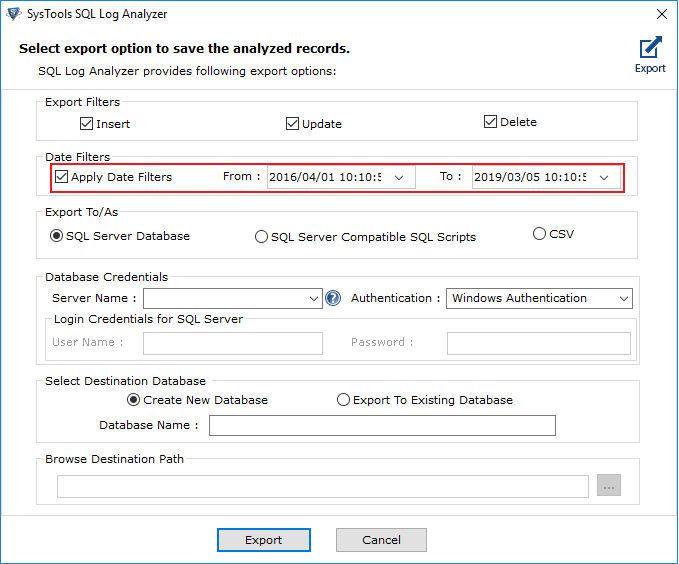The height and width of the screenshot is (564, 679).
Task: Click the browse destination path button
Action: click(608, 485)
